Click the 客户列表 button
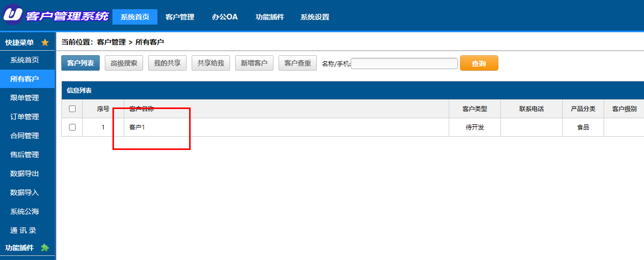The image size is (644, 260). click(x=80, y=63)
